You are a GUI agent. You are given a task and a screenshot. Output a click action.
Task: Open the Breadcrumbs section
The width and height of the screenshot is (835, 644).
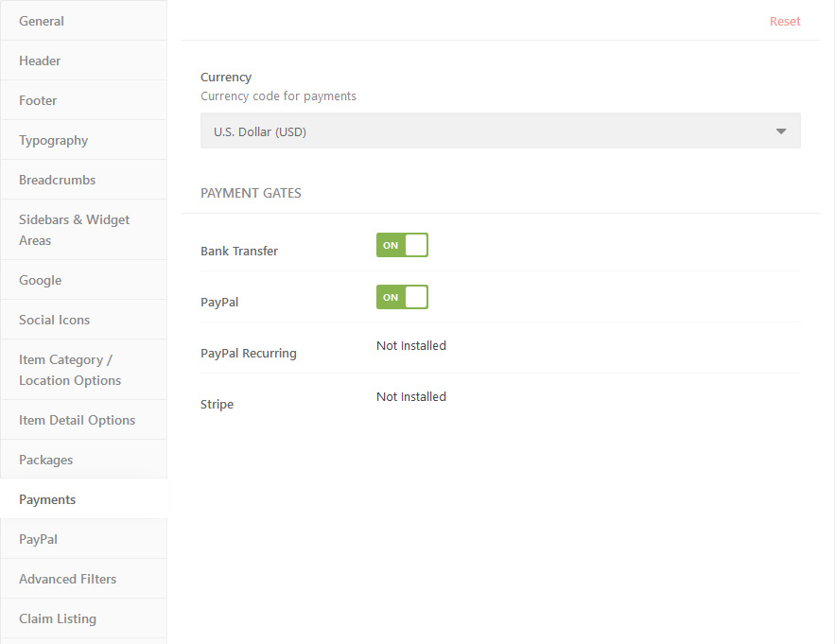83,180
